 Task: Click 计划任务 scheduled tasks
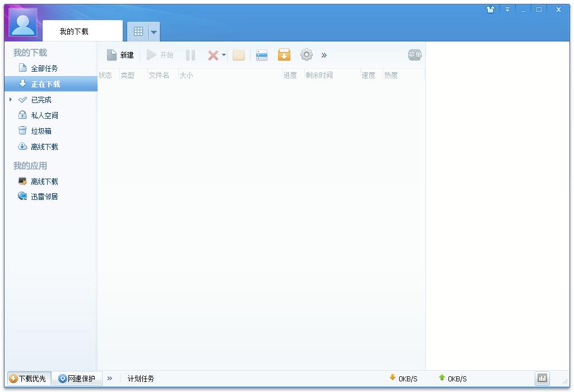click(x=141, y=379)
